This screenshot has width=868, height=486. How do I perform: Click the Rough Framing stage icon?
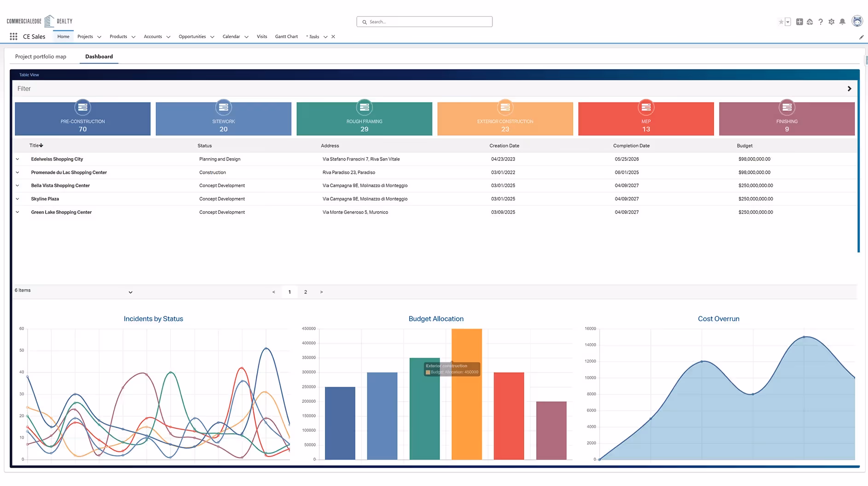[365, 107]
